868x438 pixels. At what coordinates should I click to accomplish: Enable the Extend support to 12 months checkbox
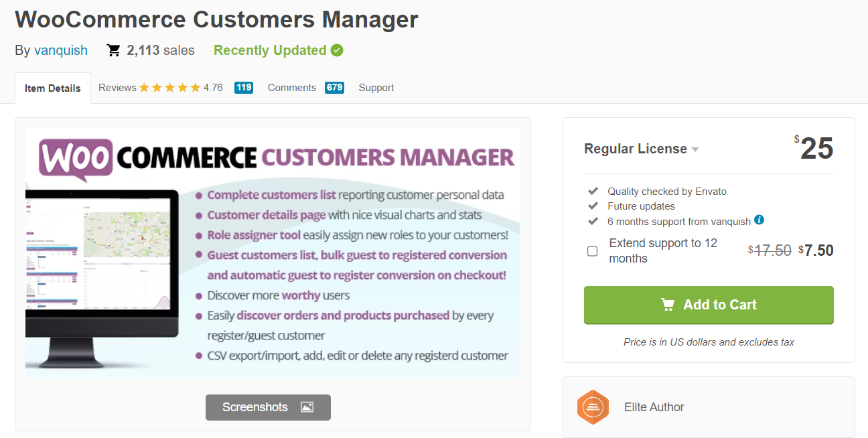592,251
